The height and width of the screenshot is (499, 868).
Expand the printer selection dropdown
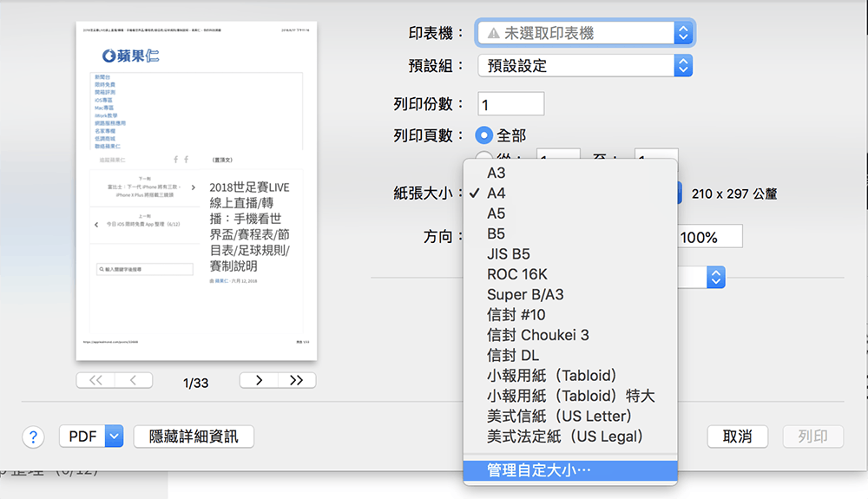click(x=683, y=33)
